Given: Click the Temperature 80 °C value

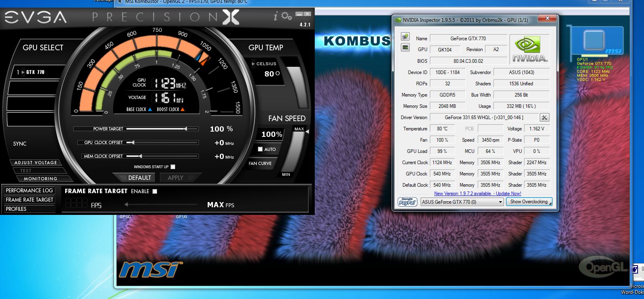Looking at the screenshot, I should [x=442, y=129].
